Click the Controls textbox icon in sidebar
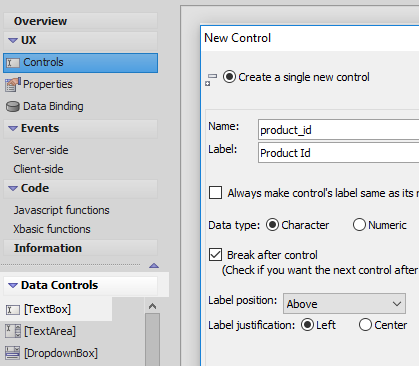 13,63
